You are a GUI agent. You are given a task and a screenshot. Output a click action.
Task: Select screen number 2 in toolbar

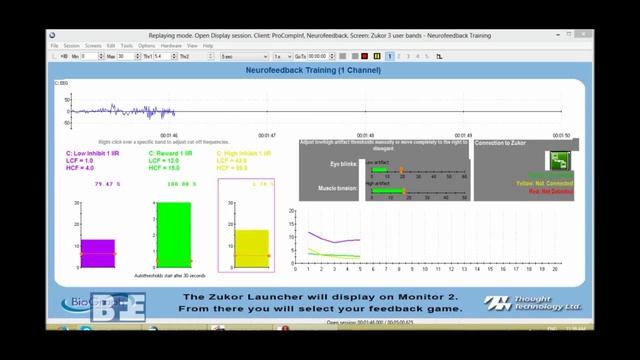[x=399, y=56]
